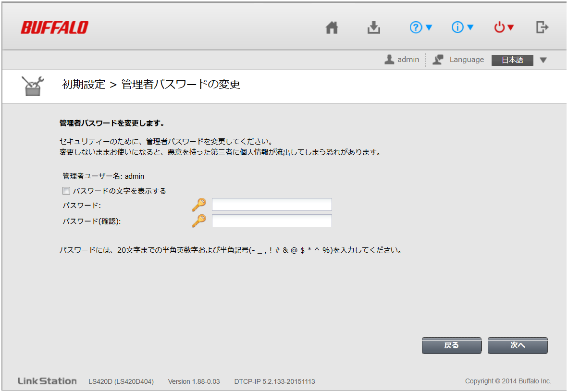Click the BUFFALO logo
568x392 pixels.
54,27
